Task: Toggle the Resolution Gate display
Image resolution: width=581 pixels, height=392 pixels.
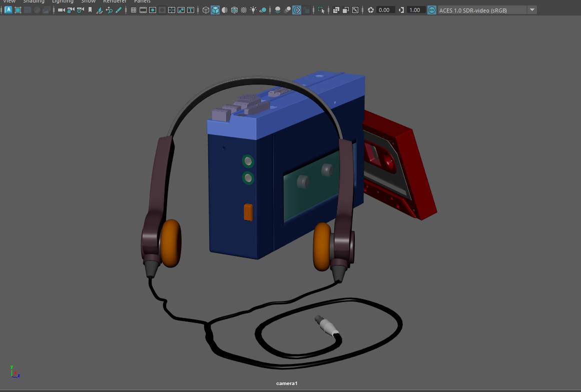Action: coord(152,10)
